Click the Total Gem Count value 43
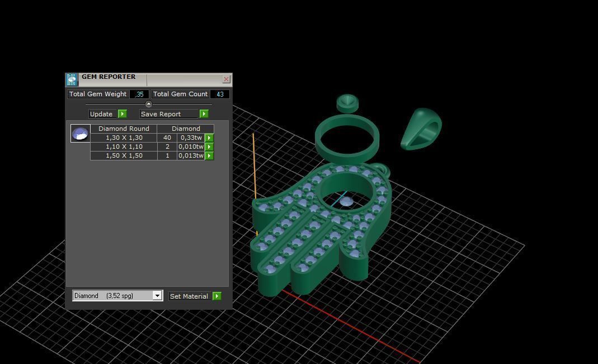 click(220, 94)
